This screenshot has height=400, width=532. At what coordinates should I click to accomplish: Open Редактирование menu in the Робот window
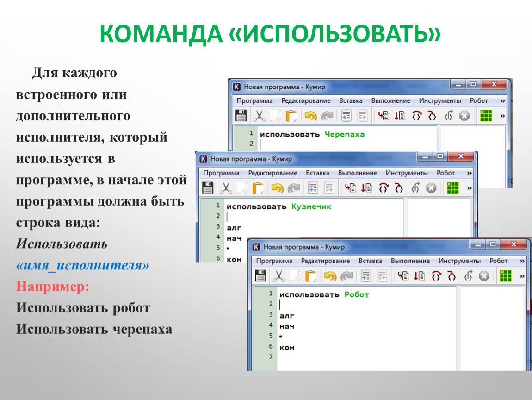point(325,261)
